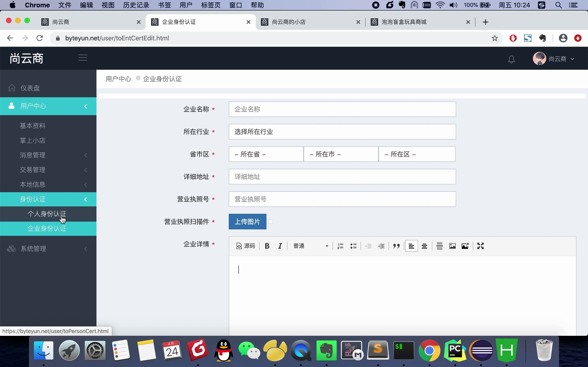
Task: Insert an image into the企业详情 editor
Action: [x=452, y=246]
